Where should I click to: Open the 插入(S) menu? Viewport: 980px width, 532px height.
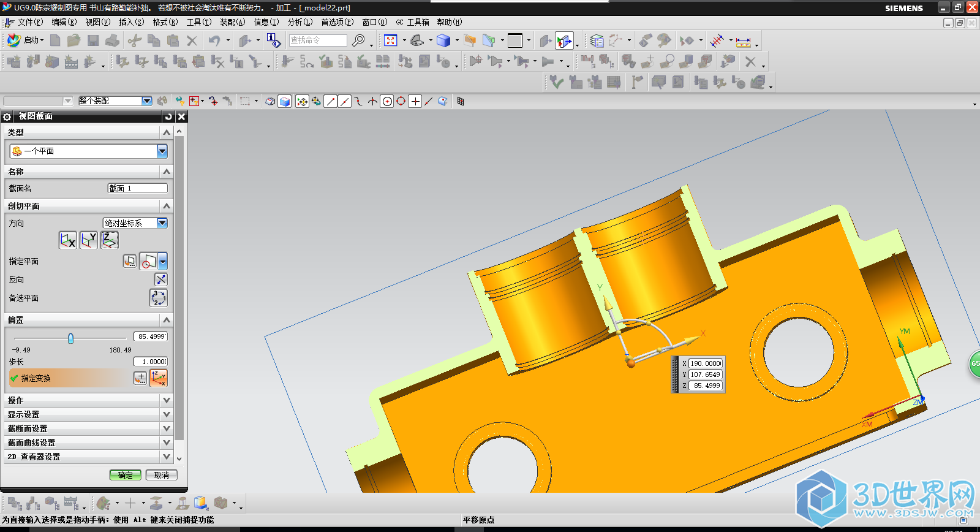point(131,22)
